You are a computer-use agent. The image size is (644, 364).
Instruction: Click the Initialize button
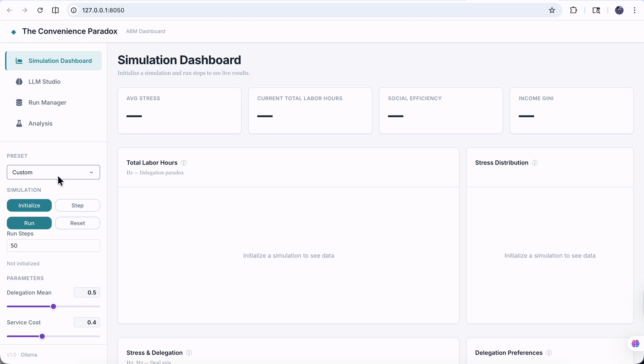[29, 205]
